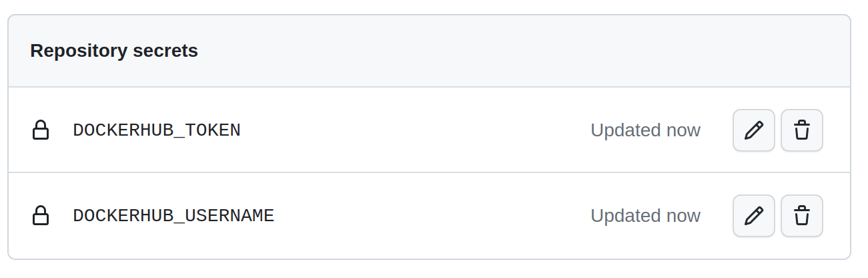Click the padlock in the second secret row
Screen dimensions: 868x278
pyautogui.click(x=41, y=216)
